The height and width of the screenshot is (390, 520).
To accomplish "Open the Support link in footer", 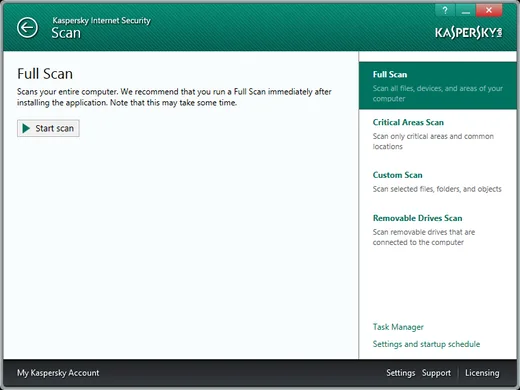I will (x=436, y=373).
